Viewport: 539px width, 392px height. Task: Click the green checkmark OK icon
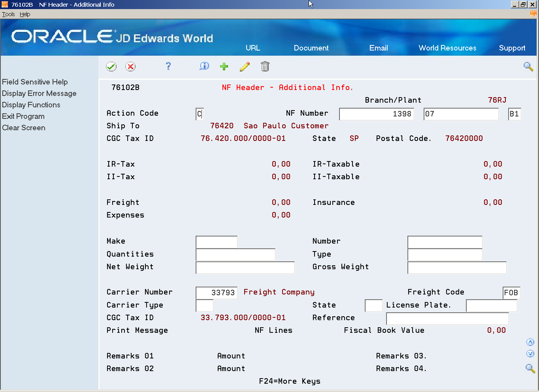tap(111, 67)
